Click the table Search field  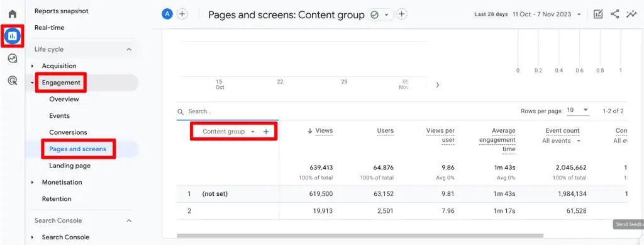click(x=228, y=111)
